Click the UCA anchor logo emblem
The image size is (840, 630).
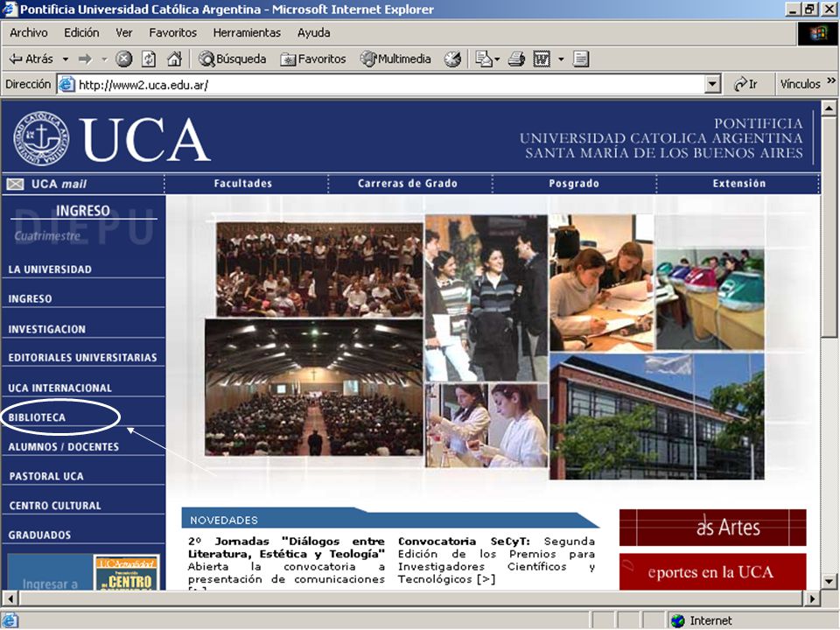tap(41, 138)
